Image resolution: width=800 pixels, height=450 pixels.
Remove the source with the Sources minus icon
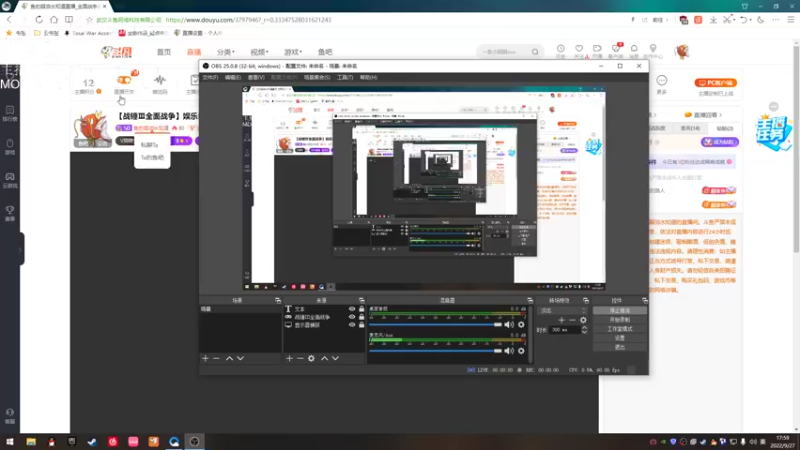tap(300, 359)
